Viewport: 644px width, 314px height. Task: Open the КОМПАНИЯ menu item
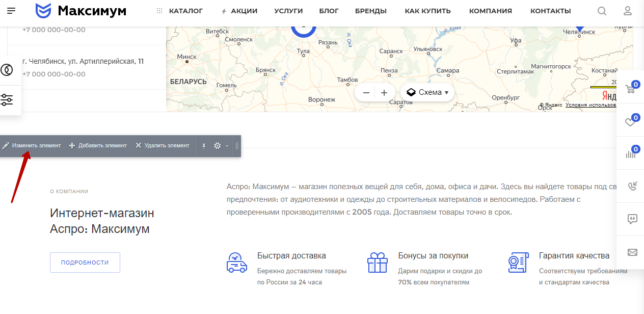point(491,11)
